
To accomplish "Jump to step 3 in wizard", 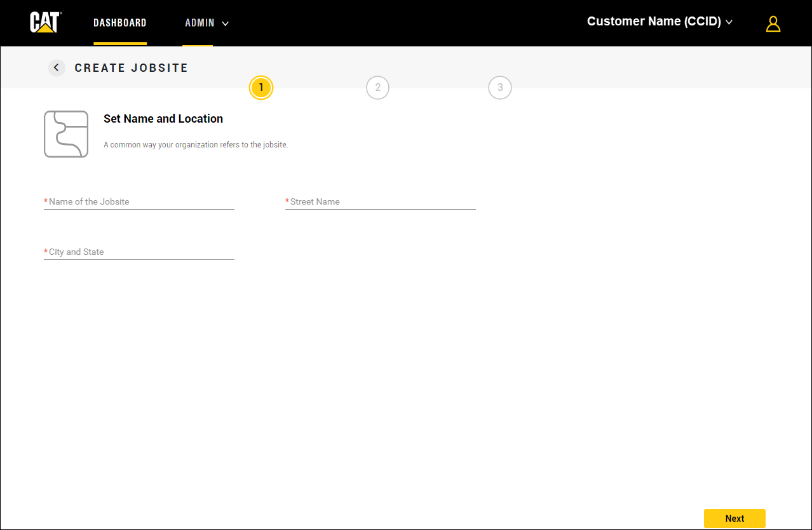I will pyautogui.click(x=499, y=88).
